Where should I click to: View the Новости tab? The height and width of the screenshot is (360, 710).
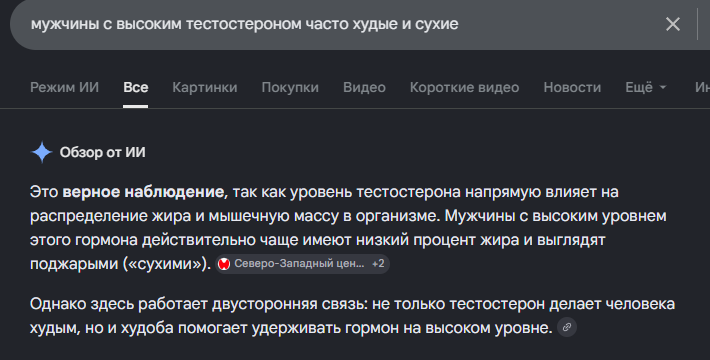coord(572,87)
